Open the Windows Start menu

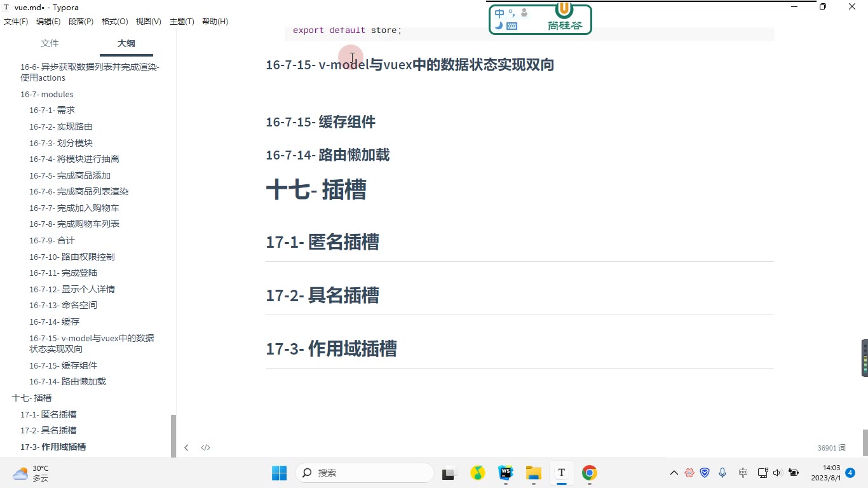[279, 473]
